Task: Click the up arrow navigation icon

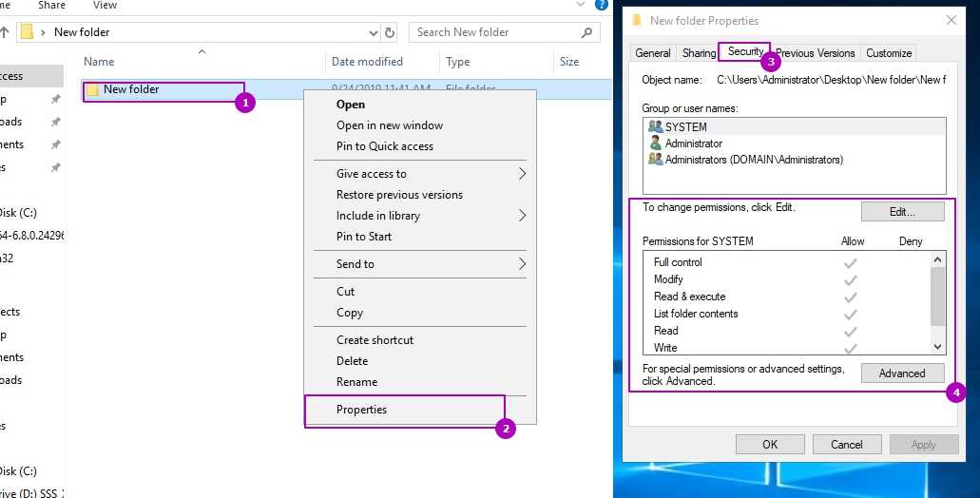Action: click(5, 32)
